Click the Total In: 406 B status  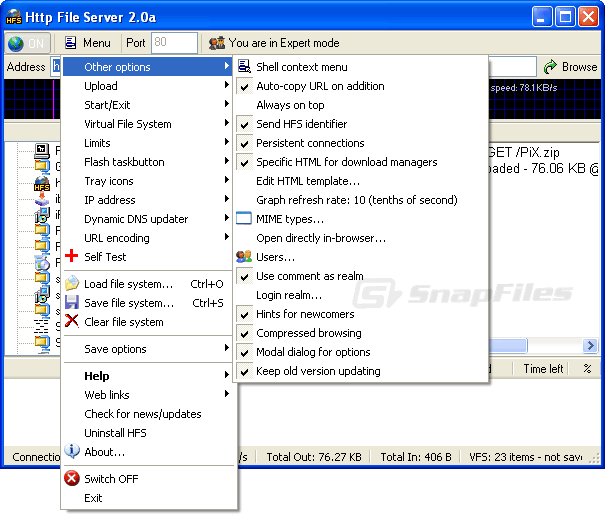point(416,457)
